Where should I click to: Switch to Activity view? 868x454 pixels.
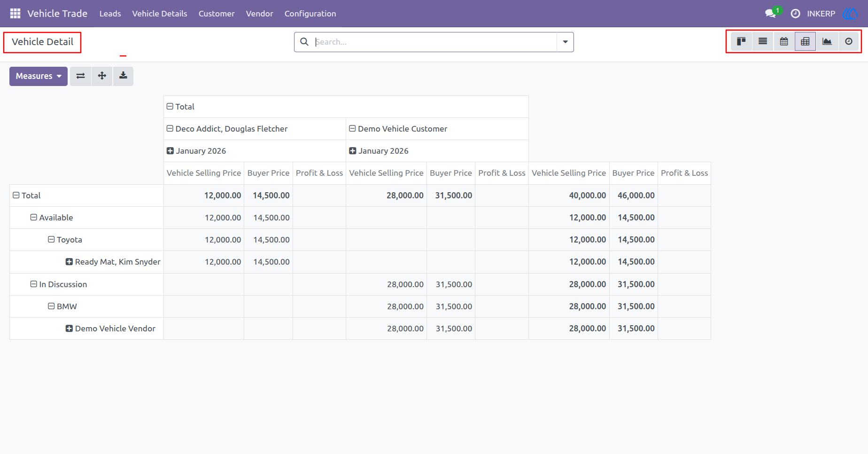coord(849,41)
